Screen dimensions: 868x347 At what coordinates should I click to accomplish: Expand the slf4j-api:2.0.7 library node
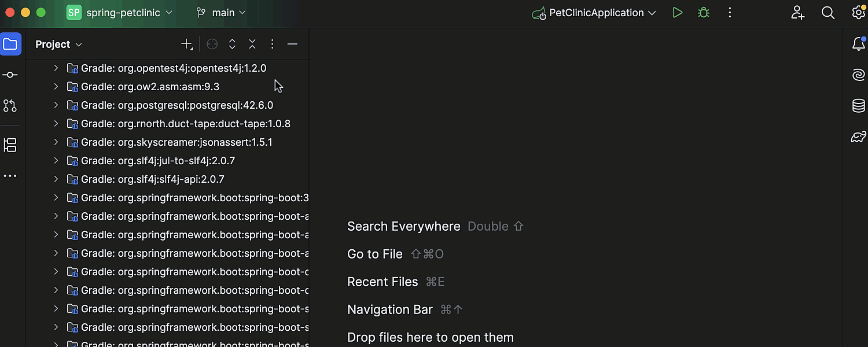coord(56,179)
